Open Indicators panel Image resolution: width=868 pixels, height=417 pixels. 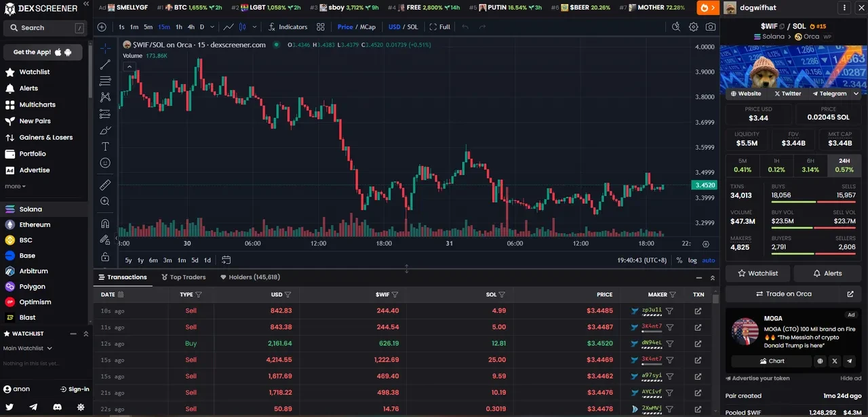pos(288,27)
